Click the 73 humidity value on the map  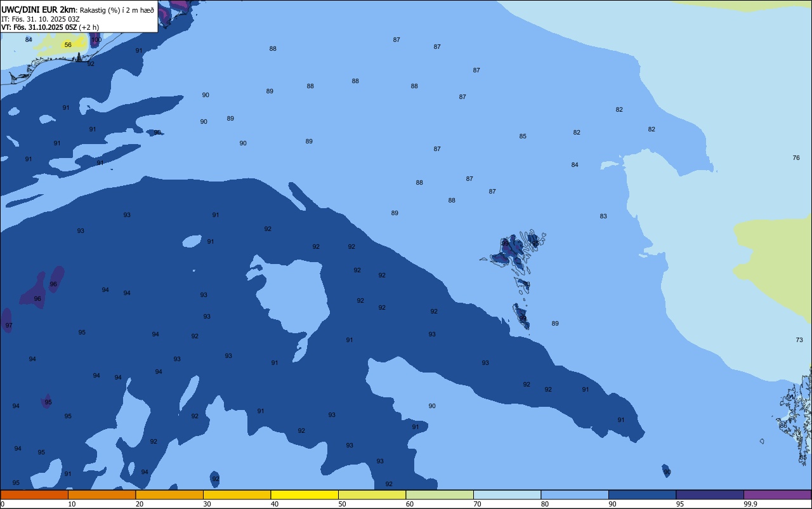(799, 340)
